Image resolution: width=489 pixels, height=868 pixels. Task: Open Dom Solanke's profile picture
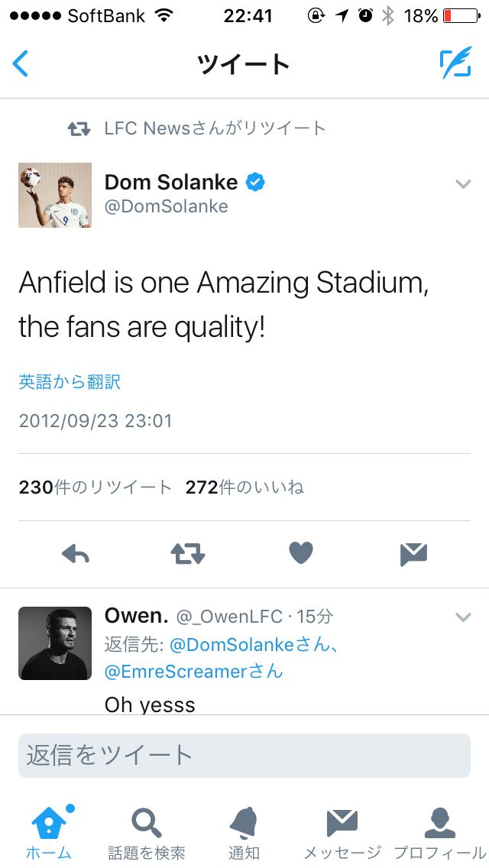tap(55, 195)
